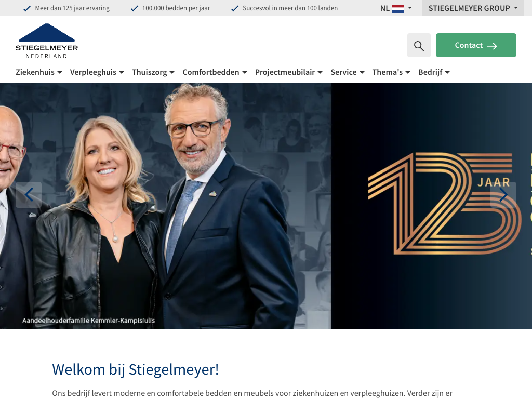The height and width of the screenshot is (399, 532).
Task: Go to previous slide with left arrow
Action: 29,195
